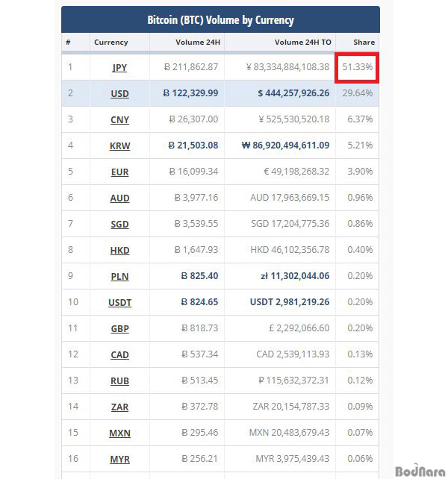Open the ZAR currency link
Screen dimensions: 448x479
click(x=119, y=407)
